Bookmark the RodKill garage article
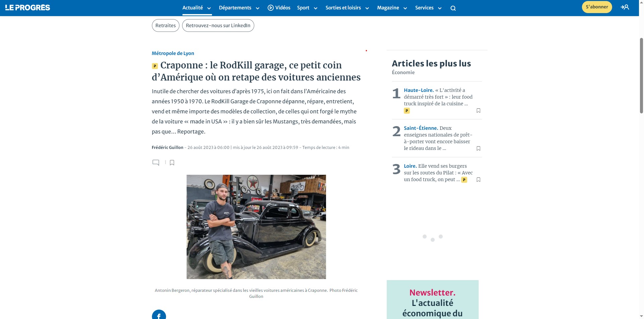 172,163
